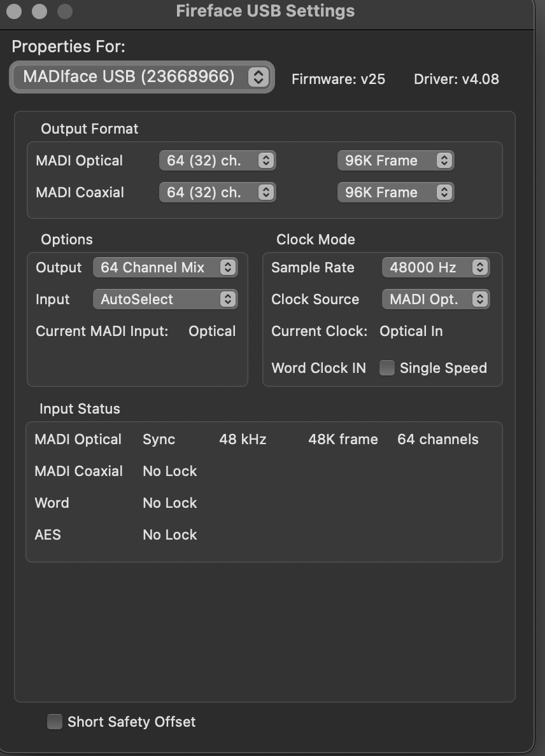Viewport: 545px width, 756px height.
Task: Click the MADI Optical label in Input Status
Action: tap(78, 439)
